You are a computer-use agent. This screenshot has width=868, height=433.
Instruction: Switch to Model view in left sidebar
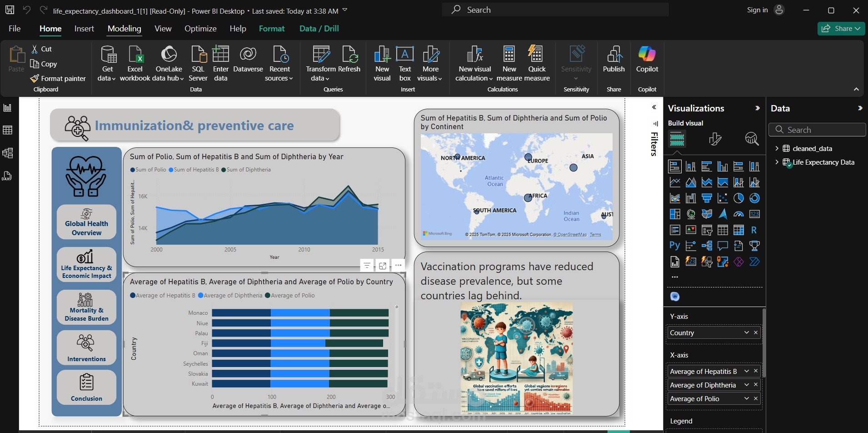coord(8,153)
